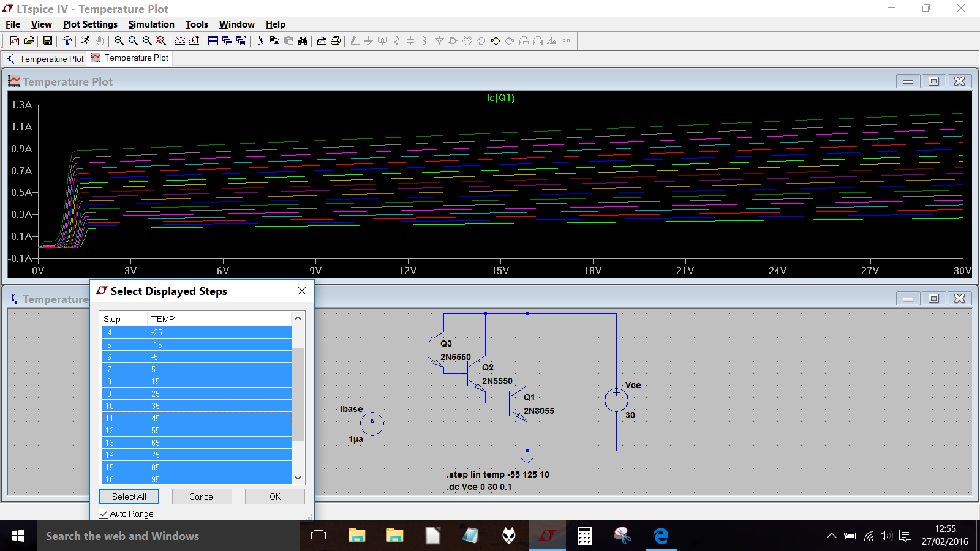Select step 7 with TEMP 5

pos(197,369)
